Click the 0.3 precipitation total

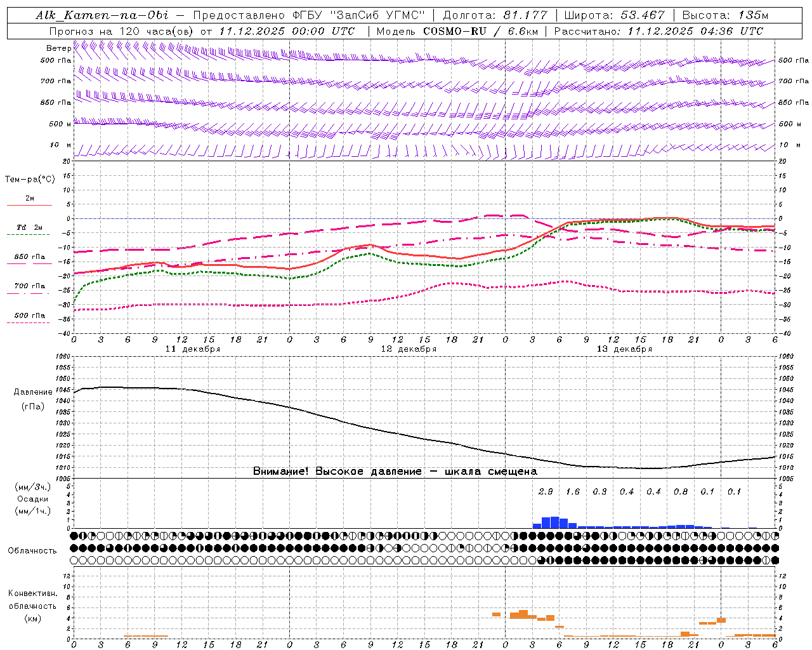(x=599, y=491)
